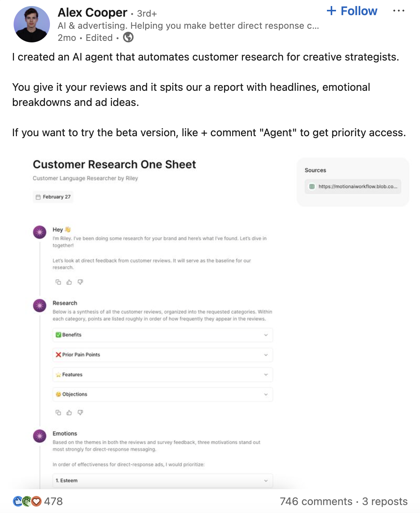Expand the 1. Esteem item

pos(163,480)
